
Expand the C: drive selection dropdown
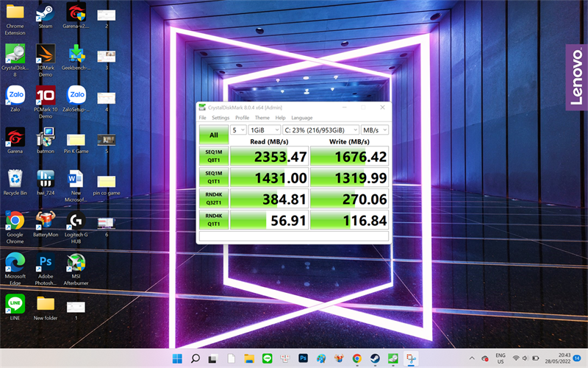click(x=320, y=130)
